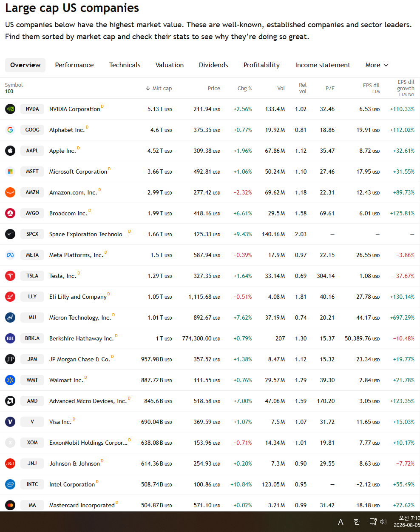Click Berkshire's 774,300.00 USD price
The width and height of the screenshot is (420, 532).
201,339
